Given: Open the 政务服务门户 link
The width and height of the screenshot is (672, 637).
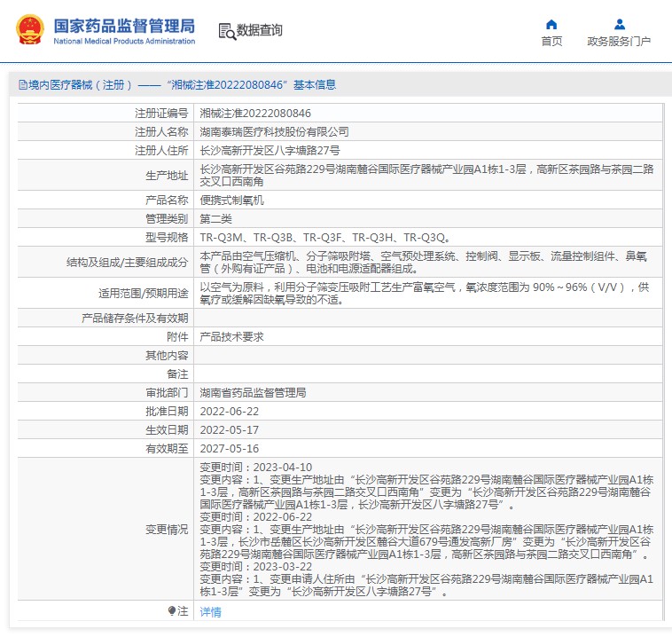Looking at the screenshot, I should 619,41.
